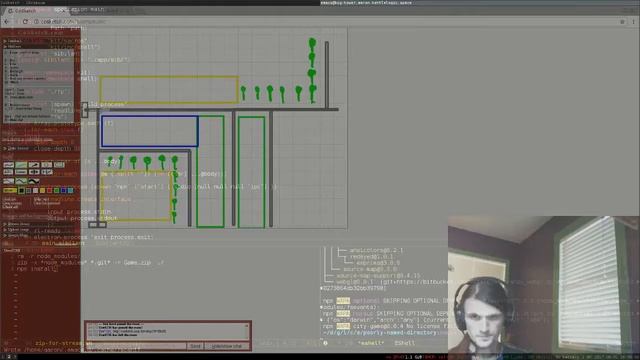Focus the chat message input field

tap(136, 346)
